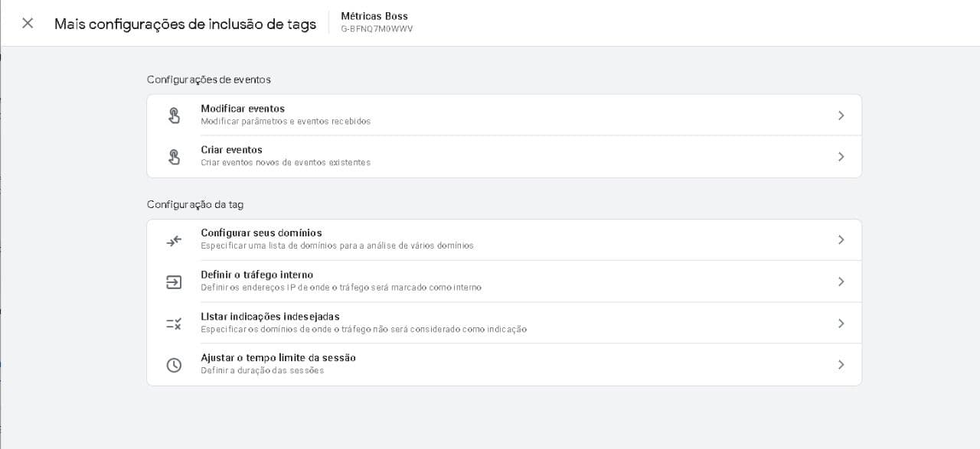This screenshot has width=980, height=449.
Task: Close the tag settings panel
Action: (28, 23)
